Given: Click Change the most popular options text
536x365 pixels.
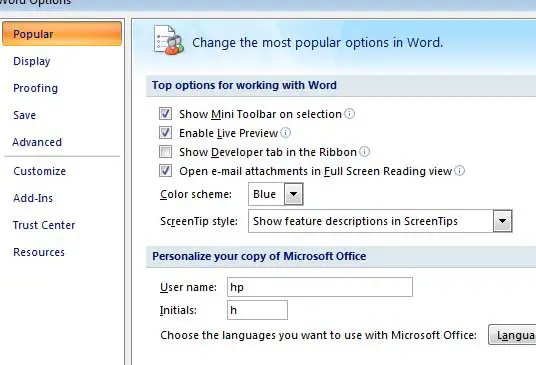Looking at the screenshot, I should 317,43.
